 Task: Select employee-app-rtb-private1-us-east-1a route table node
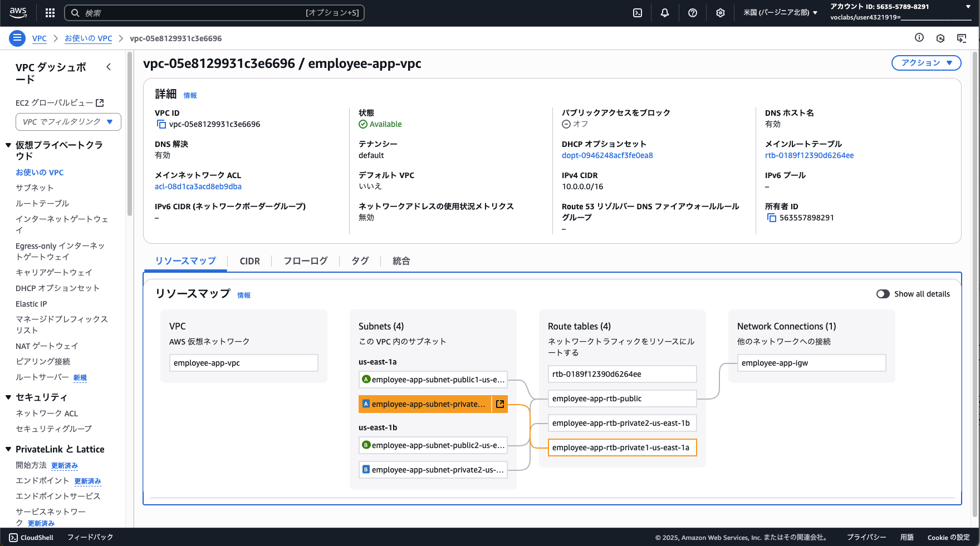623,447
